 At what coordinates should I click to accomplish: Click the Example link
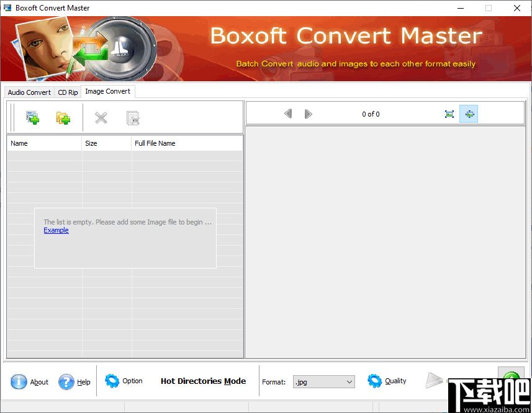tap(56, 230)
